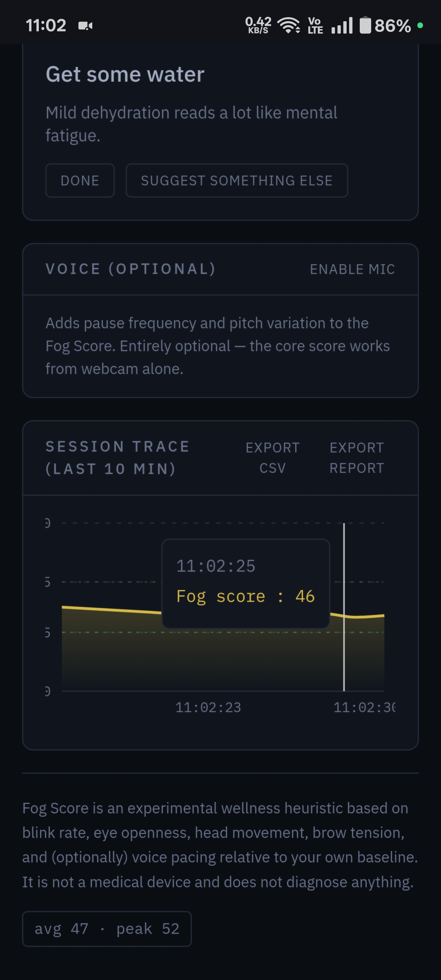Click the white vertical cursor line on chart
This screenshot has width=441, height=980.
pos(344,607)
